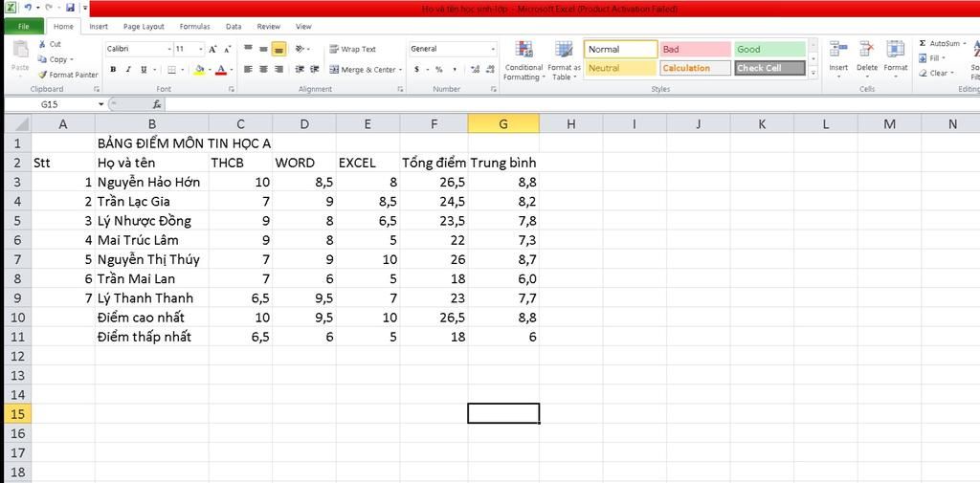Expand the cell Styles gallery more arrow
Image resolution: width=980 pixels, height=483 pixels.
point(813,73)
